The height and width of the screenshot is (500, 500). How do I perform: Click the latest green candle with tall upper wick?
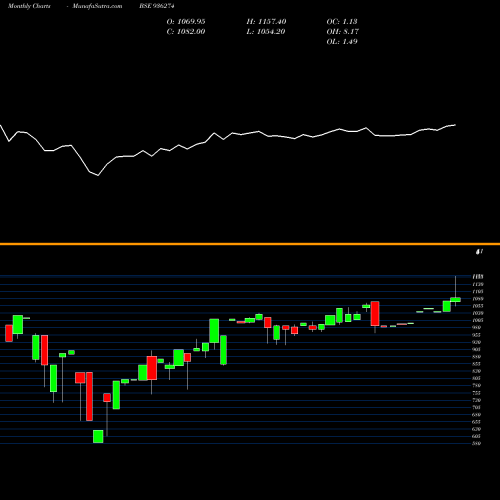tap(455, 300)
